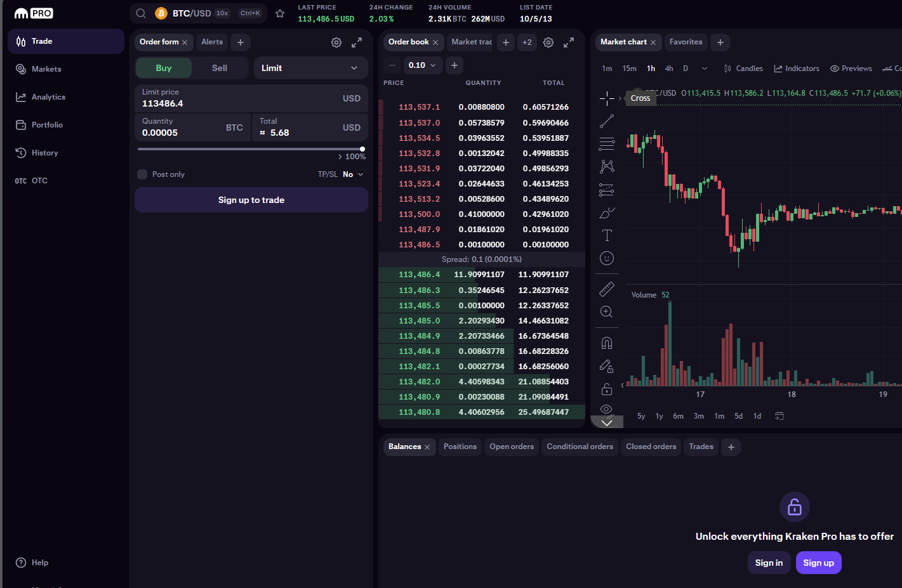Switch to the Open orders tab
Image resolution: width=902 pixels, height=588 pixels.
coord(512,447)
